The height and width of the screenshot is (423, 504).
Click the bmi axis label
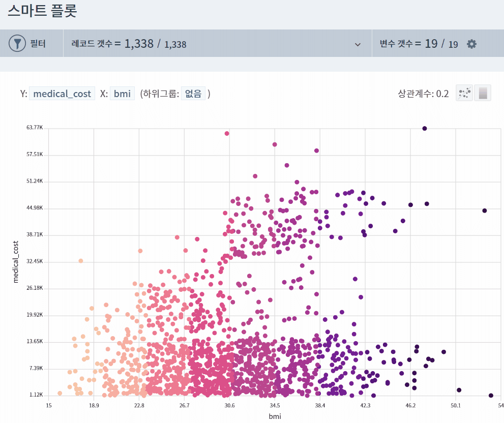[274, 416]
